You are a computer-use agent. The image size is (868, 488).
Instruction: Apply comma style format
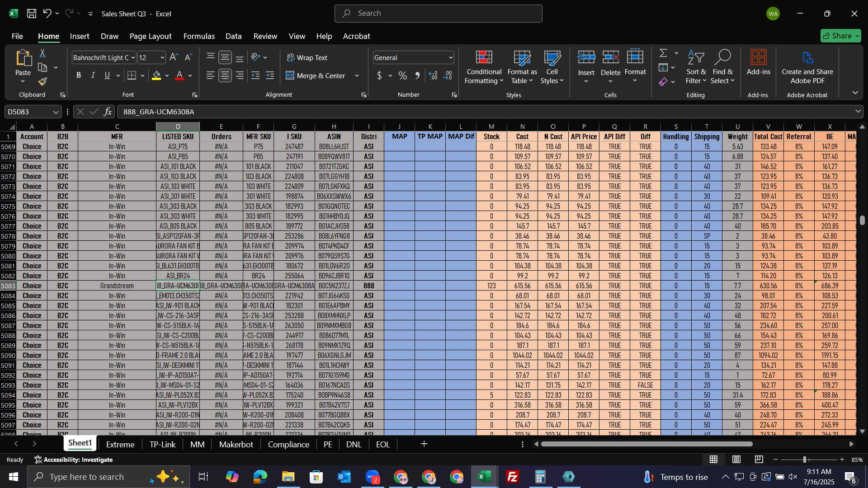417,75
